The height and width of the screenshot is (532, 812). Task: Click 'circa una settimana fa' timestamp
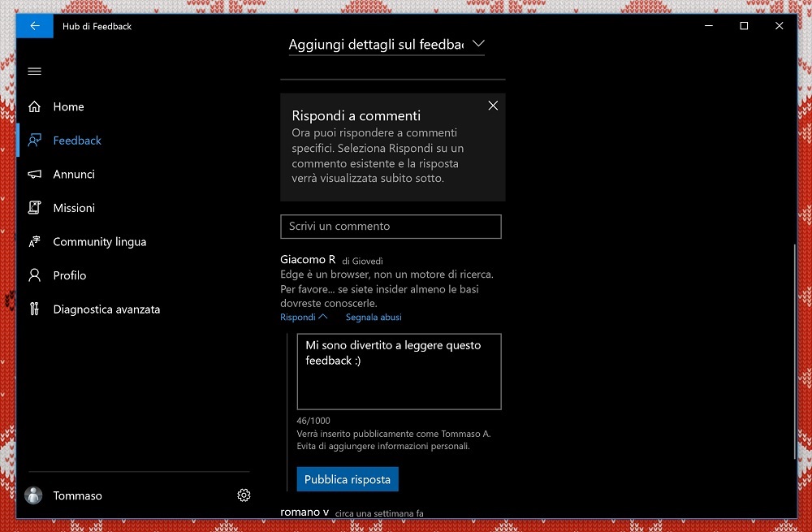coord(379,513)
